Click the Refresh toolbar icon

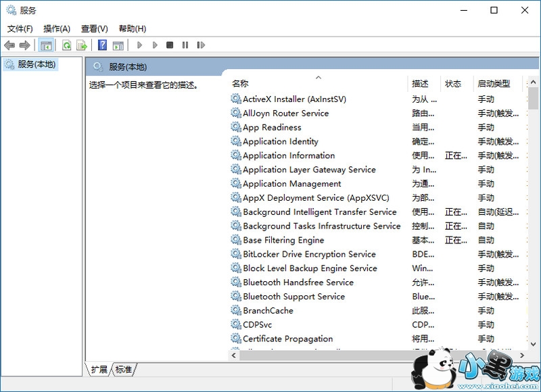tap(66, 45)
